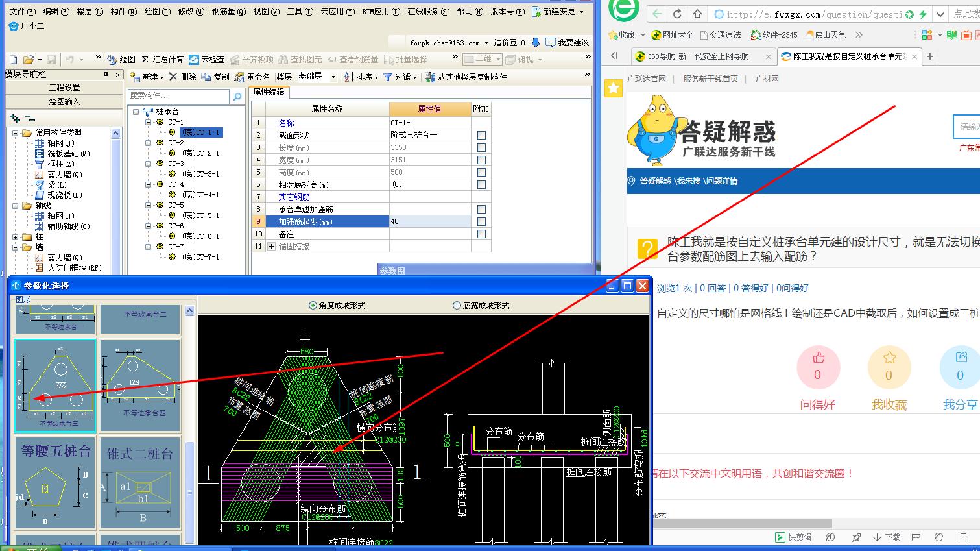Viewport: 980px width, 551px height.
Task: Click 从其他楼层复制构件 copy from other floors
Action: click(466, 77)
